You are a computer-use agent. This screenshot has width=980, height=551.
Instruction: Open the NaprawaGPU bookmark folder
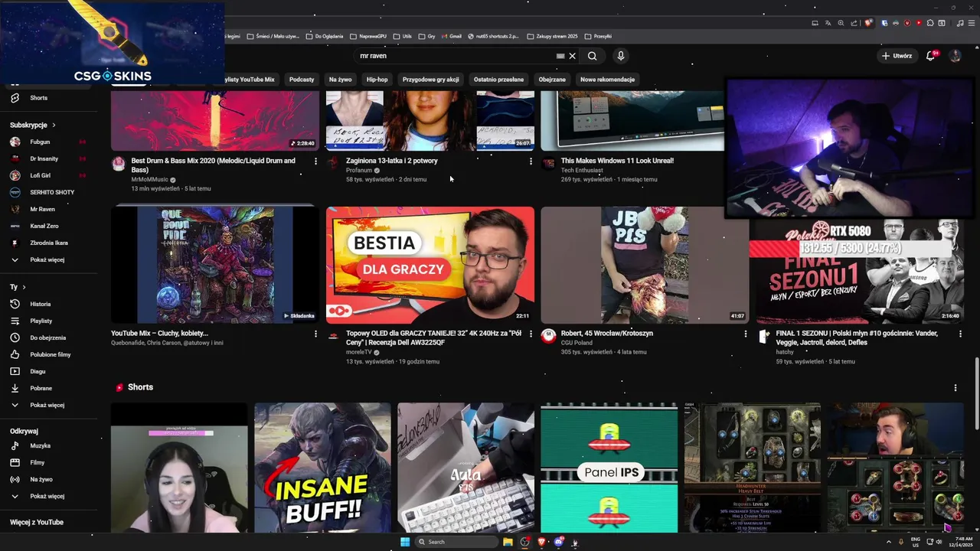point(368,36)
